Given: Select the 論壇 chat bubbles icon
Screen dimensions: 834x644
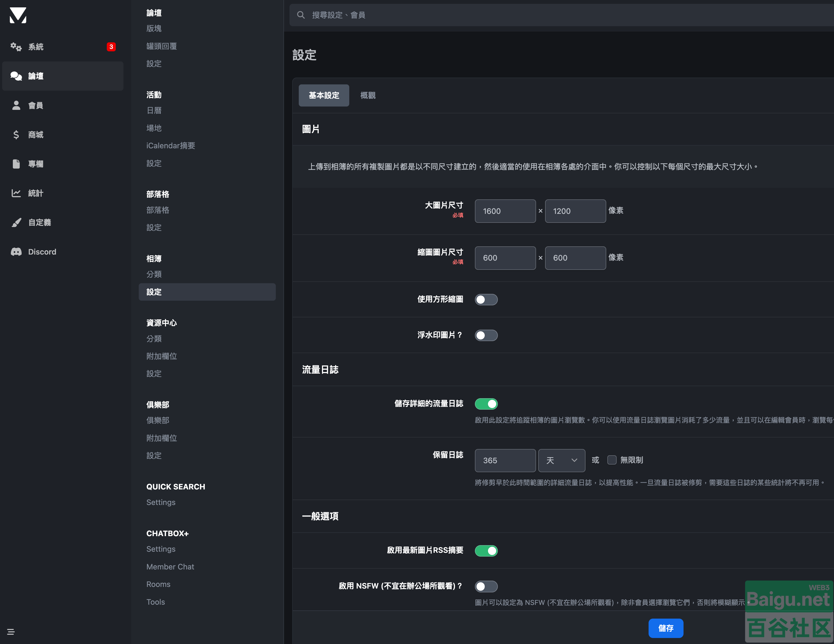Looking at the screenshot, I should [x=16, y=76].
